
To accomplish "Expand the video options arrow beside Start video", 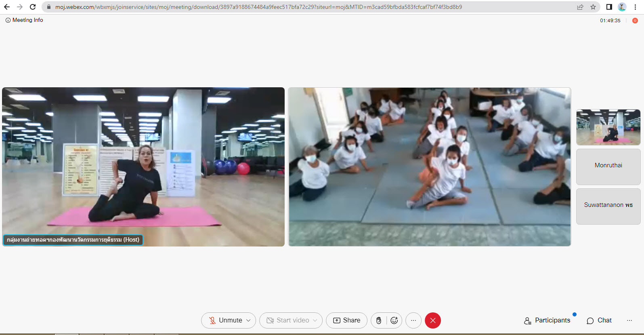I will click(x=315, y=320).
